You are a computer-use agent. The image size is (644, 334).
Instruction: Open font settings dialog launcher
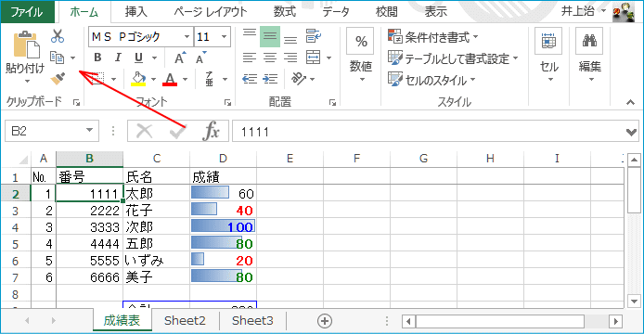227,103
